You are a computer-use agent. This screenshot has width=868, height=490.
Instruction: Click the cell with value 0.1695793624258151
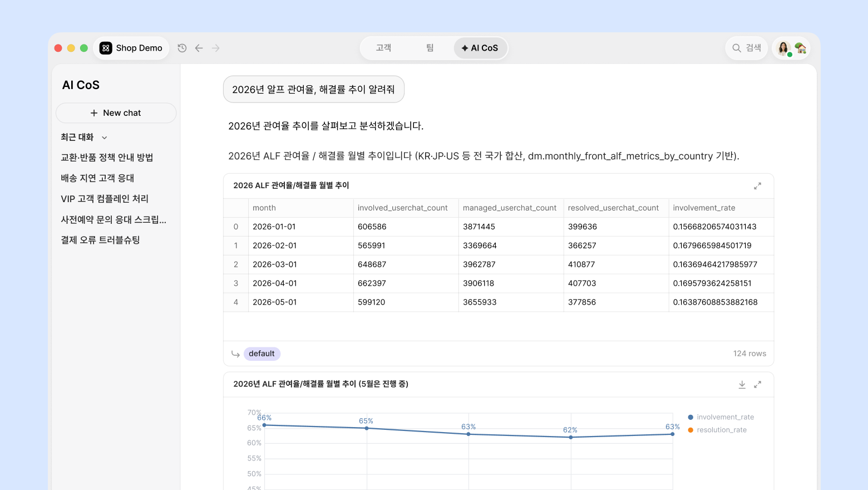click(x=721, y=283)
